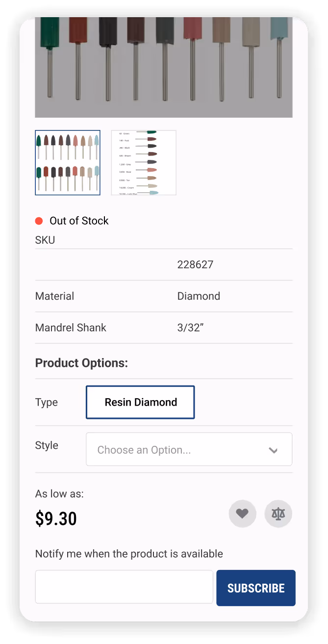Click the compare scales icon
328x644 pixels.
coord(278,513)
